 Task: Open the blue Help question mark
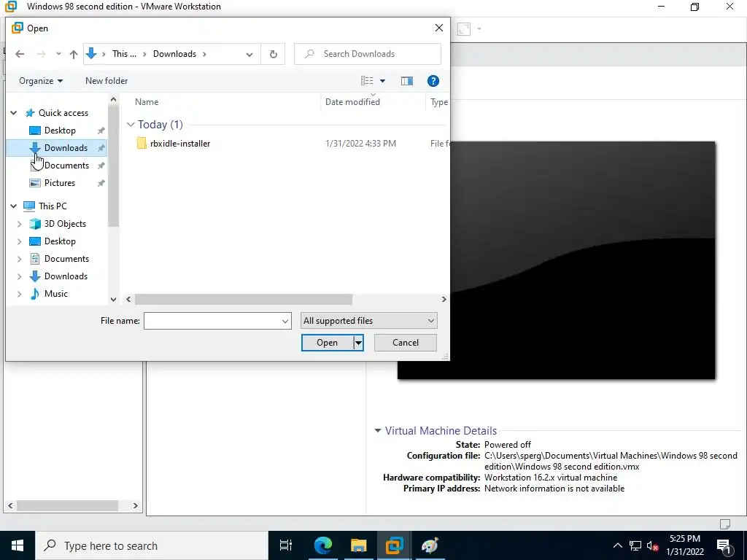[x=433, y=81]
